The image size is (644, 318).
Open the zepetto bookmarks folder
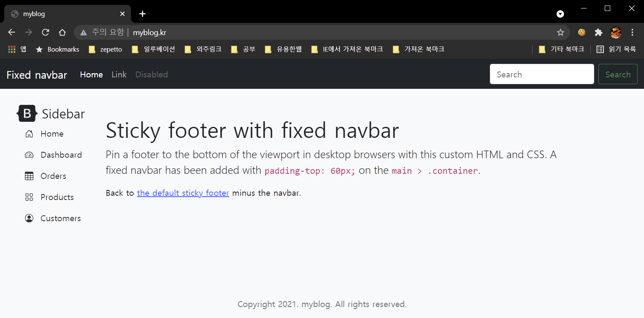pos(106,49)
